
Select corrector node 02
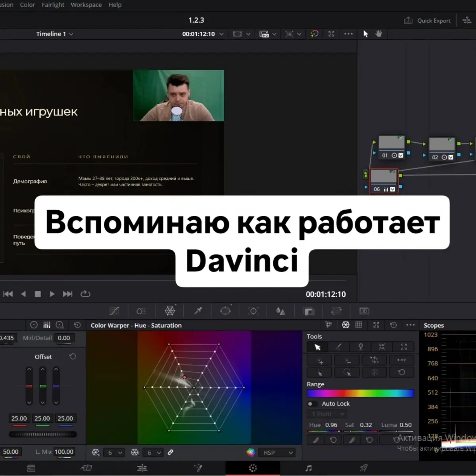(442, 149)
